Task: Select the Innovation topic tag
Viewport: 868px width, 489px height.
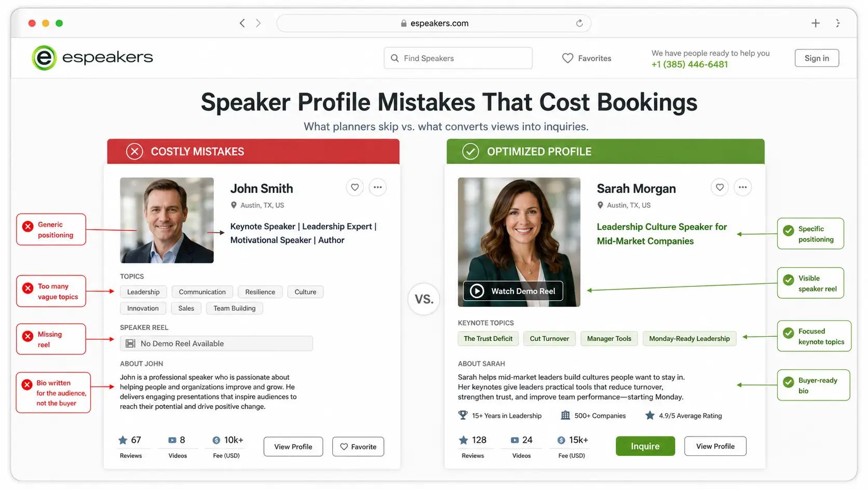Action: [x=143, y=308]
